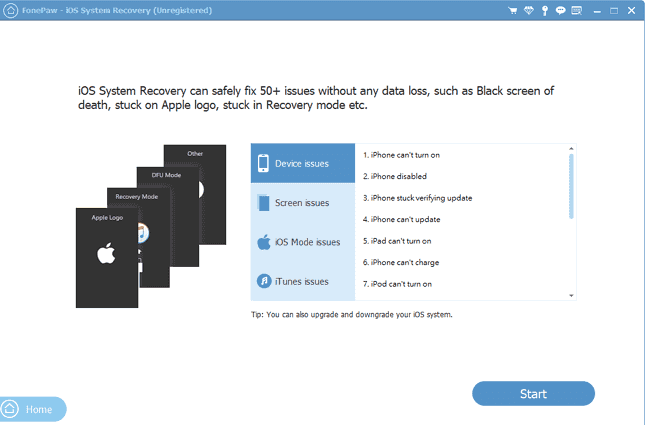
Task: Open iOS Mode issues tab
Action: (303, 242)
